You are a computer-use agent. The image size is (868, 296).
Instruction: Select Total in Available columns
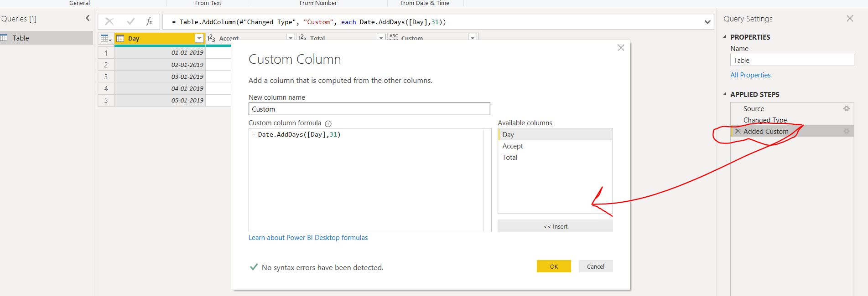click(555, 158)
